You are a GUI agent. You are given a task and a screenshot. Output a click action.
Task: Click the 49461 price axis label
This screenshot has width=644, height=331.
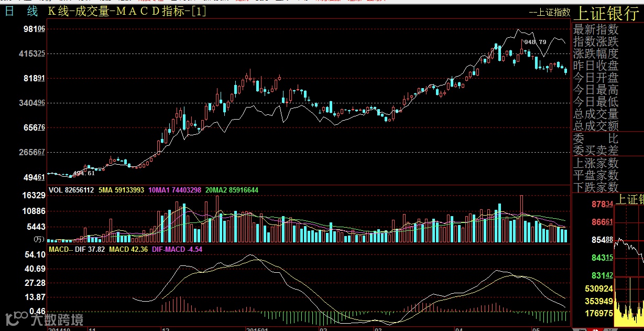coord(34,177)
